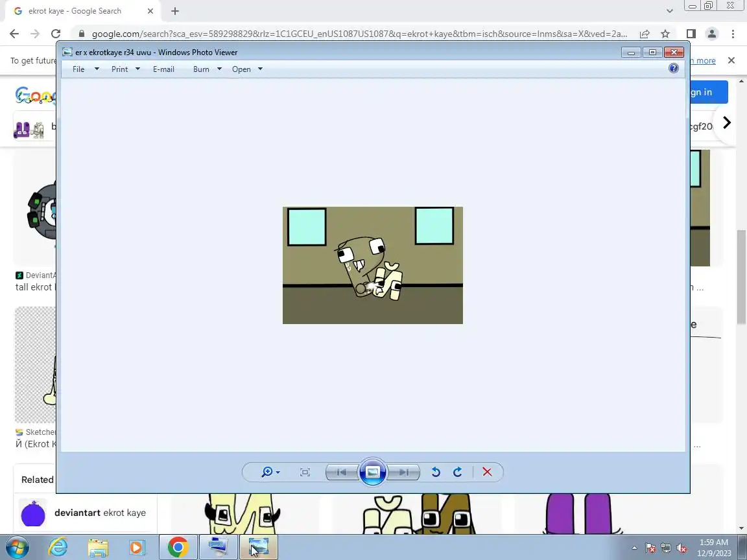Viewport: 747px width, 560px height.
Task: Share this page icon in Chrome
Action: pos(645,34)
